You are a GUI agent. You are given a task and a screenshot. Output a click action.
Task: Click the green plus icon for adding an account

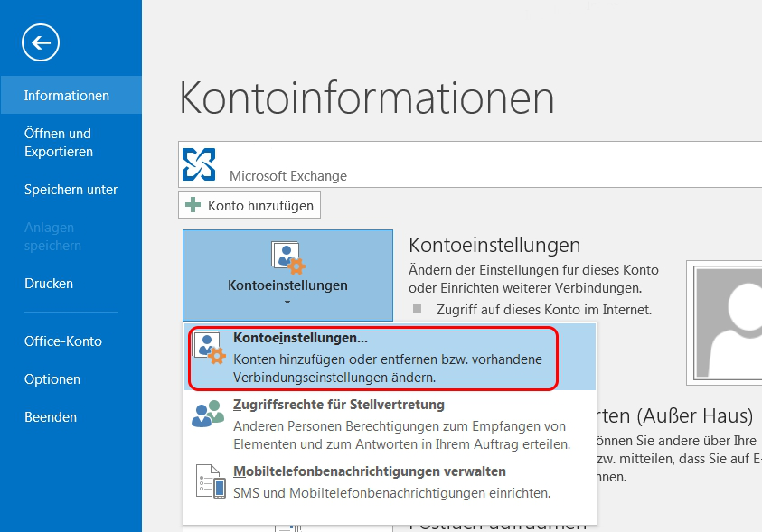(193, 205)
